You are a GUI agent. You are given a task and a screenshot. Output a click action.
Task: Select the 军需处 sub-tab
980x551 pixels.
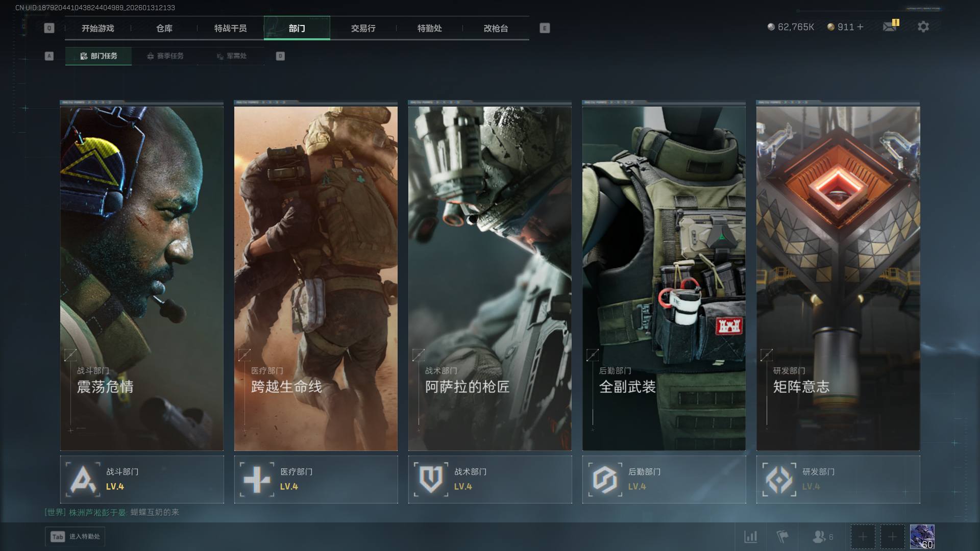[231, 56]
